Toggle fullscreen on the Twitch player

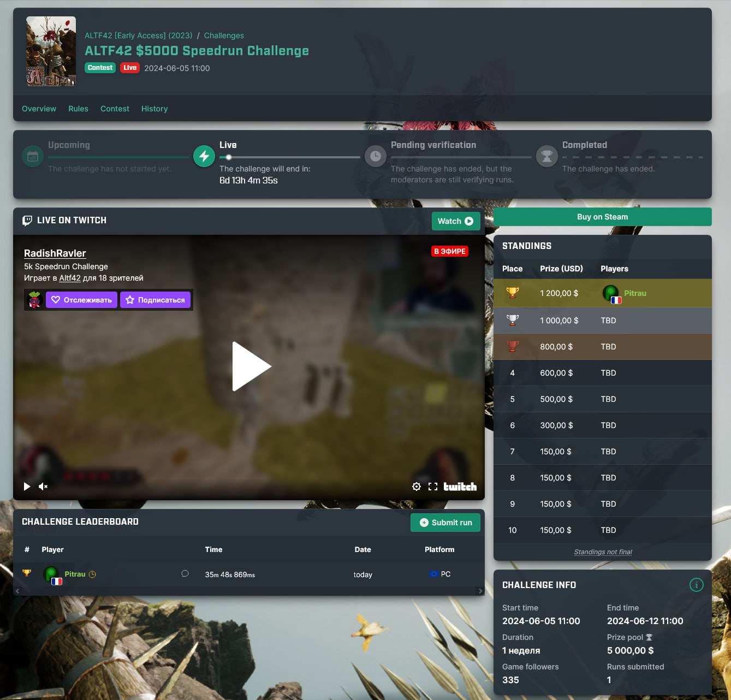[433, 487]
